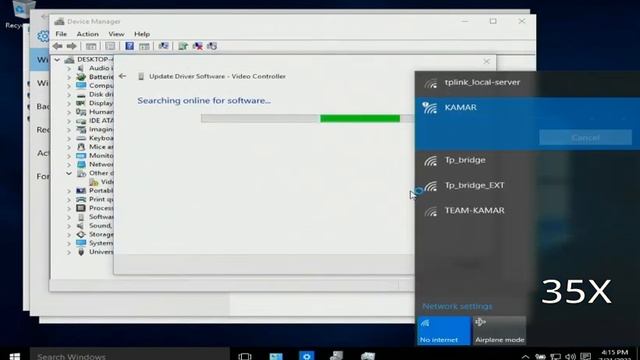The width and height of the screenshot is (640, 360).
Task: Select the Tp_bridge Wi-Fi network
Action: tap(527, 160)
